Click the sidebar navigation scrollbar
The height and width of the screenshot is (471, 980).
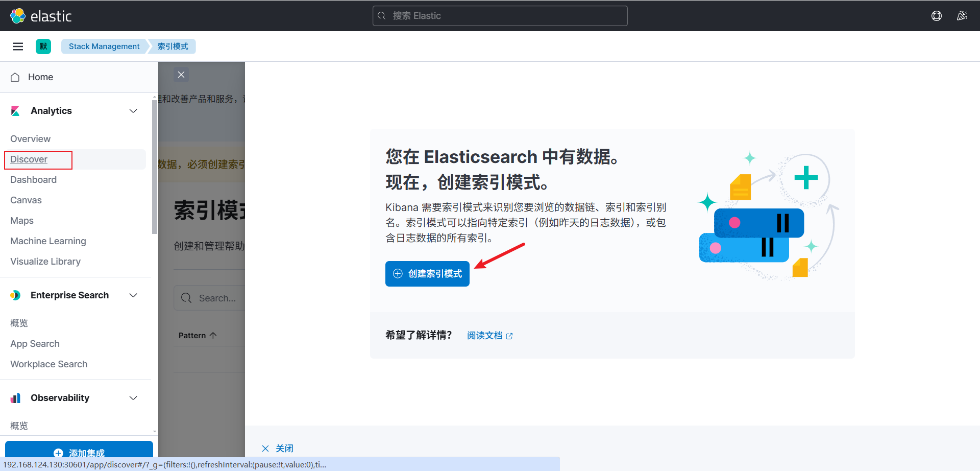[x=155, y=167]
